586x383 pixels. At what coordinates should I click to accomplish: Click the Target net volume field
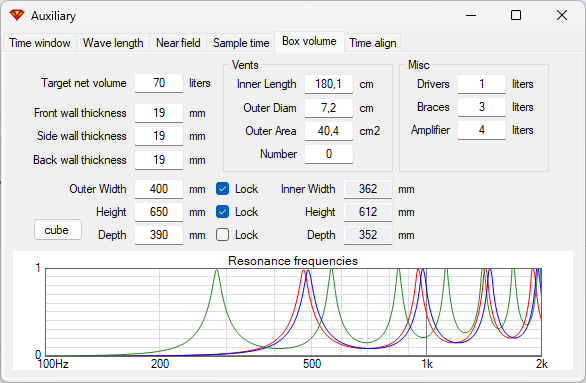pos(159,83)
